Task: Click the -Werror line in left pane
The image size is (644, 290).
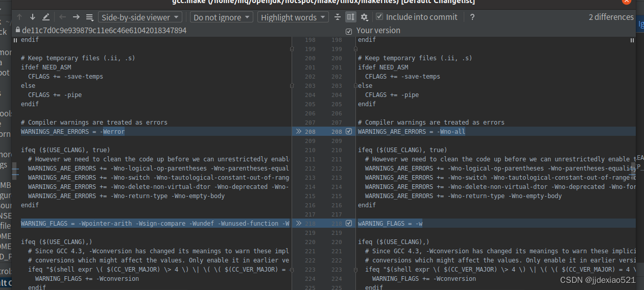Action: point(73,131)
